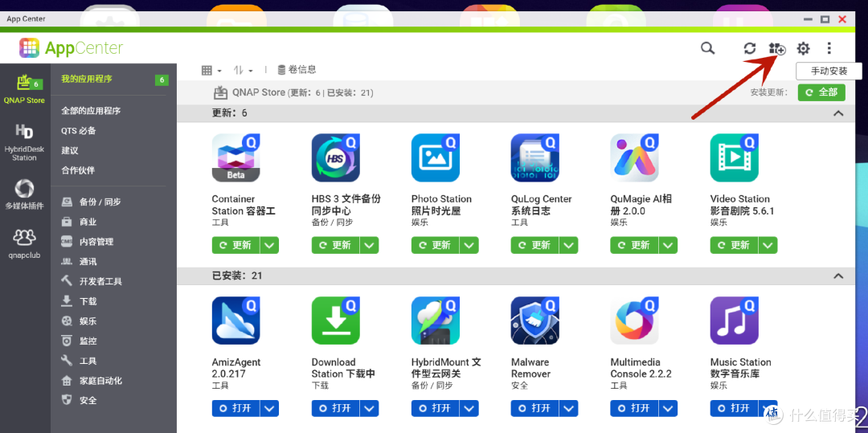Open QuLog Center update dropdown arrow
This screenshot has width=868, height=433.
point(568,245)
